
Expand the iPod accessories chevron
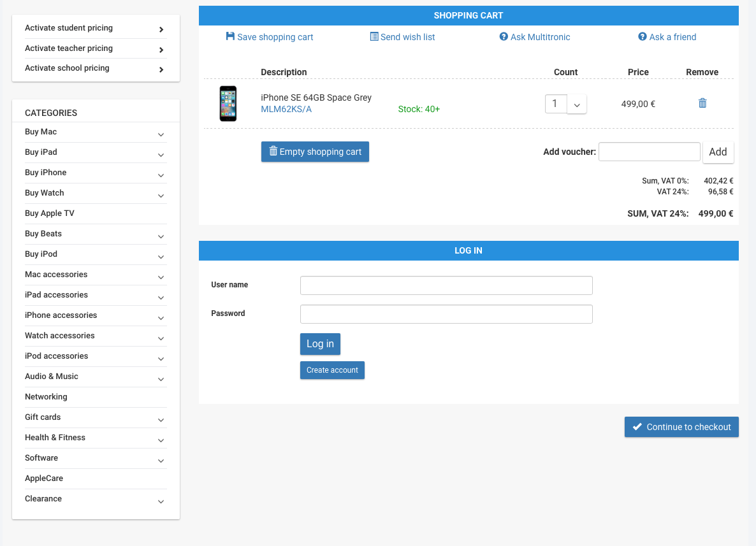coord(161,359)
